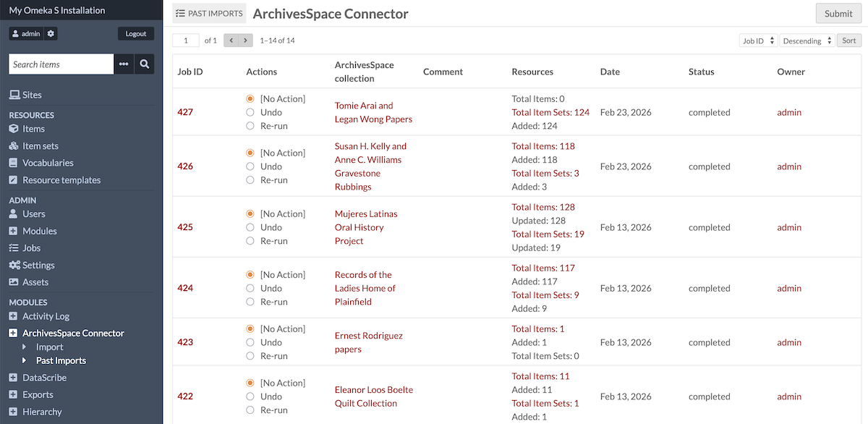Open Vocabularies via the book icon
This screenshot has height=424, width=868.
coord(14,163)
